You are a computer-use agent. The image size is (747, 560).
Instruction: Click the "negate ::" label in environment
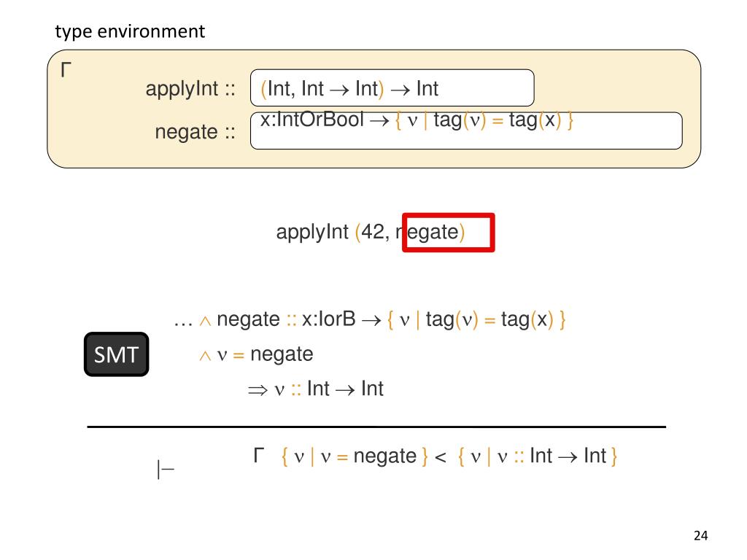pyautogui.click(x=195, y=132)
